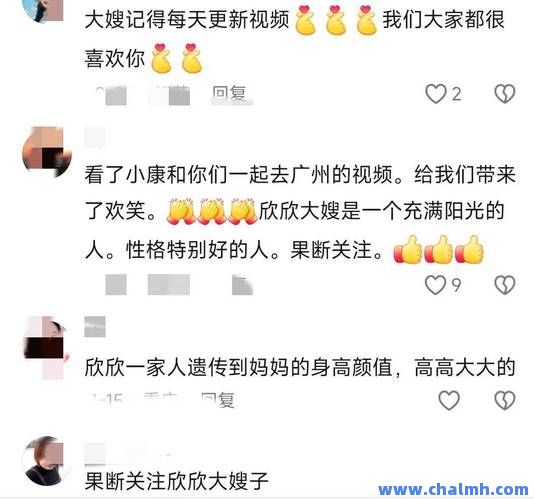Select the comment text 果断关注欣欣大嫂子
Image resolution: width=534 pixels, height=500 pixels.
tap(177, 481)
